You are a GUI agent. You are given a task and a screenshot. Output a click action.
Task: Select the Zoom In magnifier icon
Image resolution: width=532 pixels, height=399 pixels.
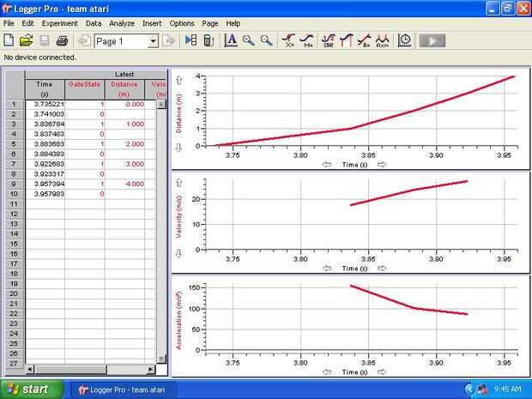pyautogui.click(x=249, y=40)
